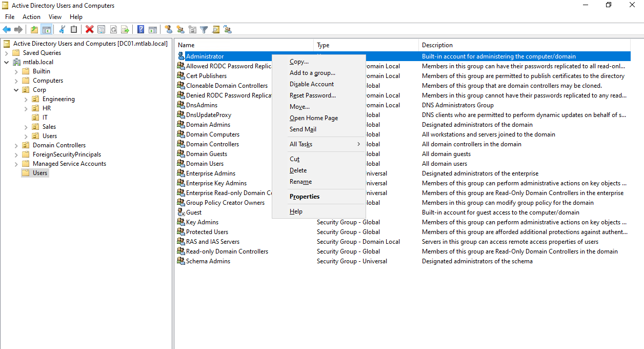Click the Key Admins group icon
Viewport: 644px width, 349px height.
click(181, 222)
